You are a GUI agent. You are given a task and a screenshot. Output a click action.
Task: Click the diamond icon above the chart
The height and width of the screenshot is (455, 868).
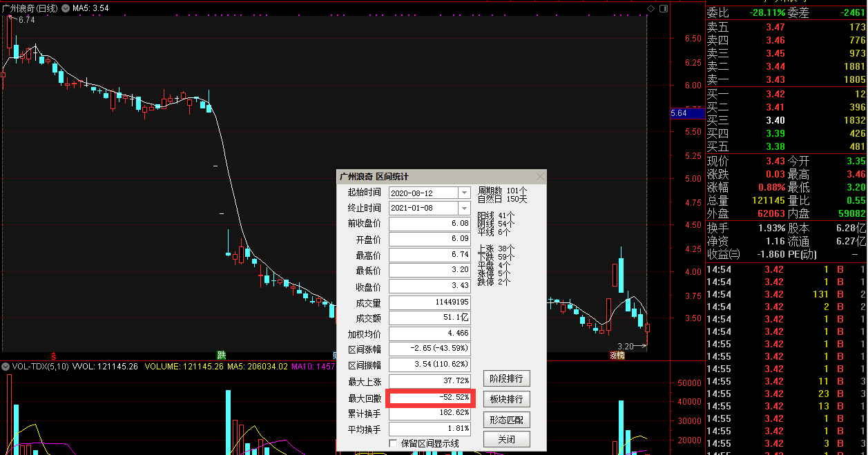(x=650, y=8)
